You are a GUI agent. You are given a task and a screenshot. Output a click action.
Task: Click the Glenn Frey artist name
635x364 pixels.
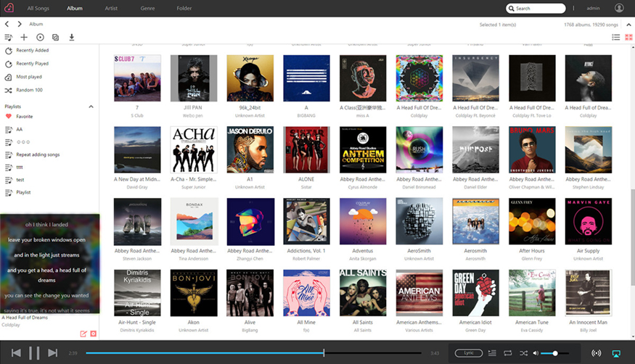click(x=532, y=259)
